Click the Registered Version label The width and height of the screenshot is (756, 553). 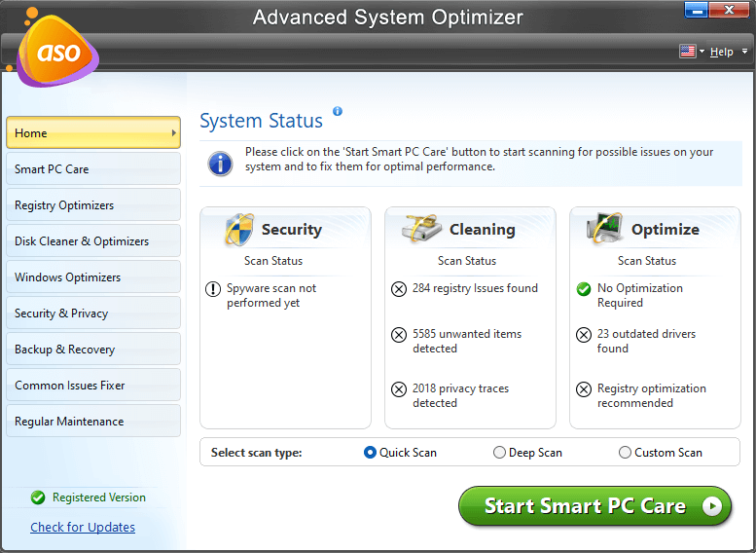(99, 498)
